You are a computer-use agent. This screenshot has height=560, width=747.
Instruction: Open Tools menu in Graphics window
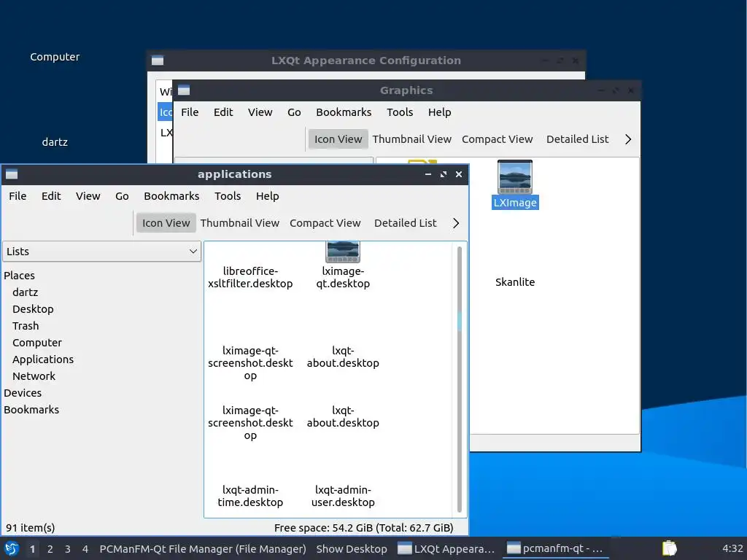pos(400,112)
